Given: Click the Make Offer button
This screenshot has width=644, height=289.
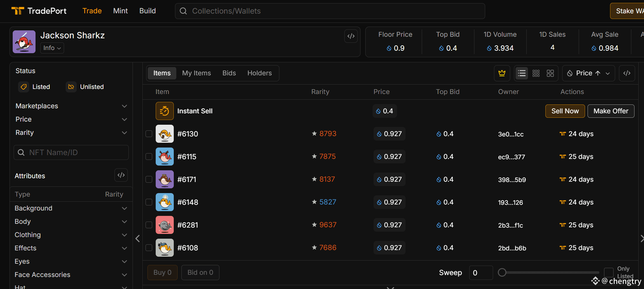Looking at the screenshot, I should [610, 111].
